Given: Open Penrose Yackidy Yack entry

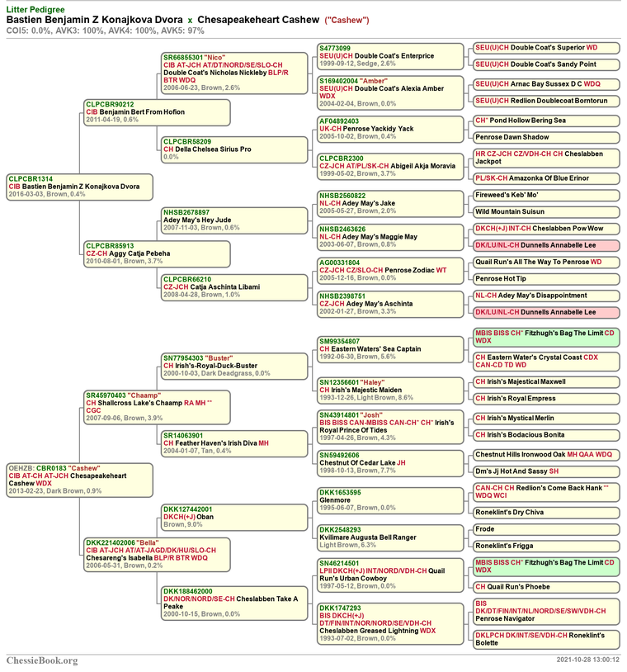Looking at the screenshot, I should (390, 129).
